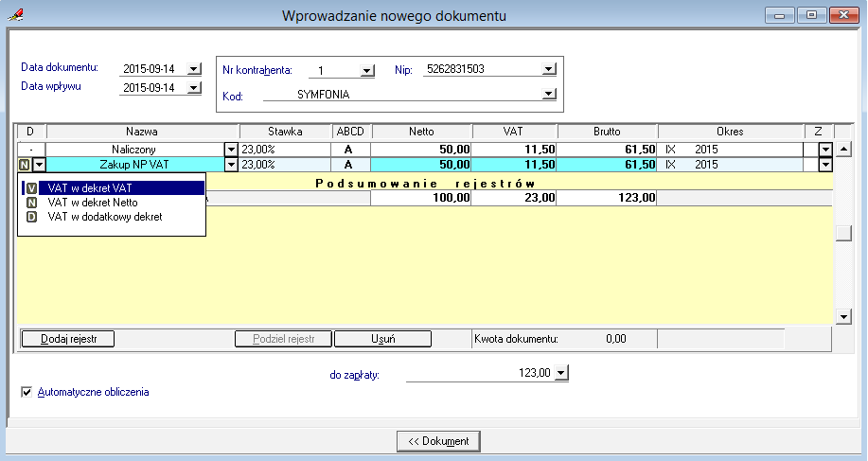Viewport: 868px width, 461px height.
Task: Click Kwota dokumentu value 0,00
Action: [x=616, y=339]
